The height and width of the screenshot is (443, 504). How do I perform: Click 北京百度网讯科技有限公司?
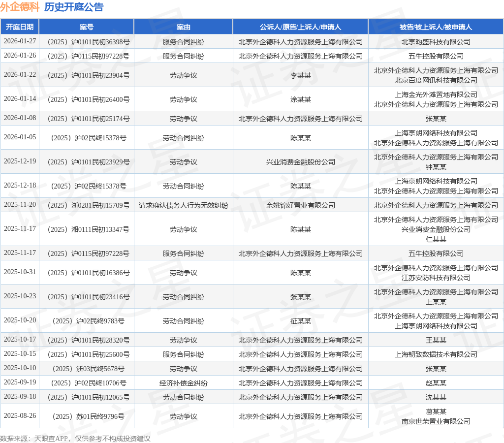point(436,80)
